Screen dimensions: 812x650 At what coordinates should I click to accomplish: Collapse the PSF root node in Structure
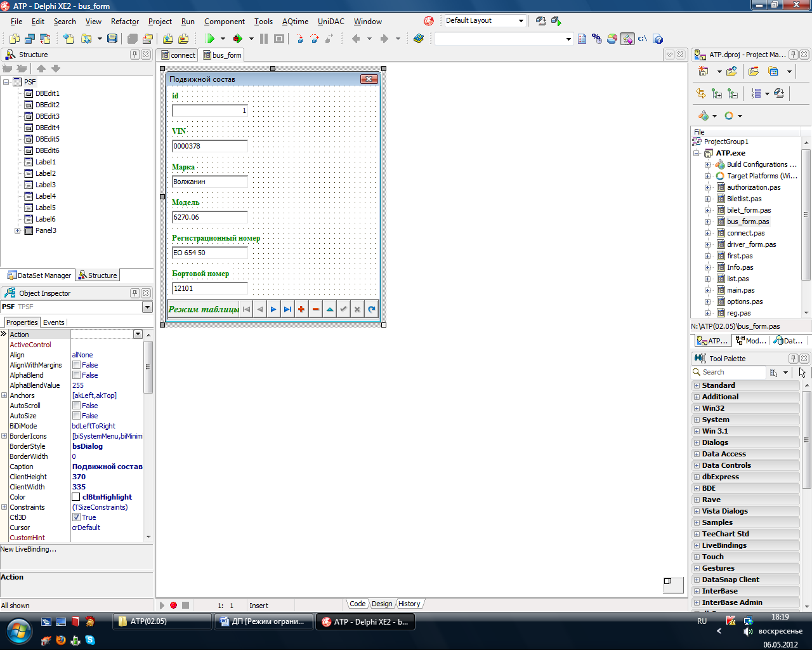pos(6,82)
